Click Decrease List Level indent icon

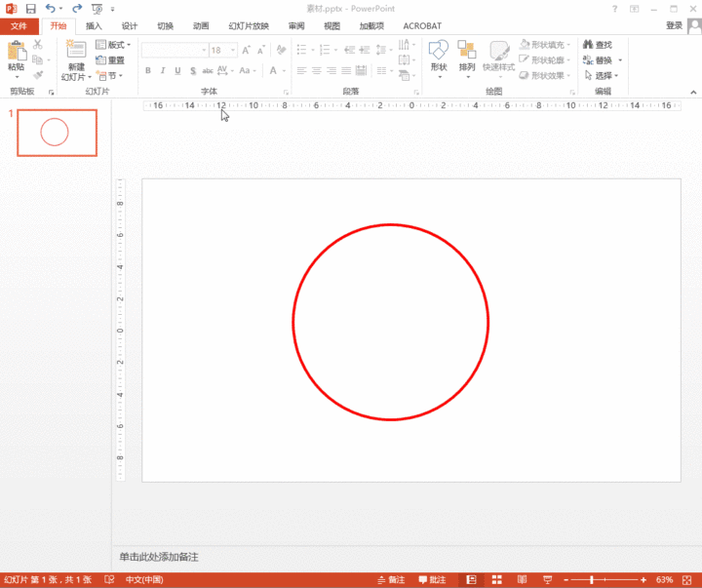pyautogui.click(x=350, y=50)
